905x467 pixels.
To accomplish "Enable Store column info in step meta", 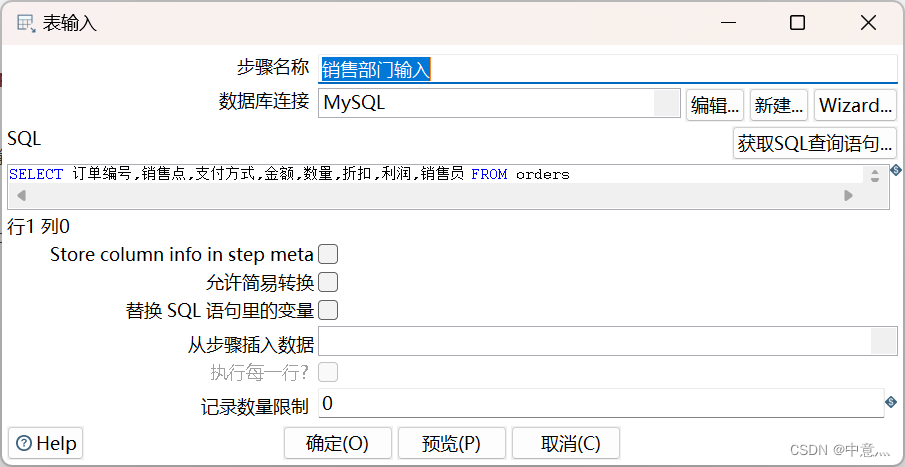I will [x=328, y=254].
